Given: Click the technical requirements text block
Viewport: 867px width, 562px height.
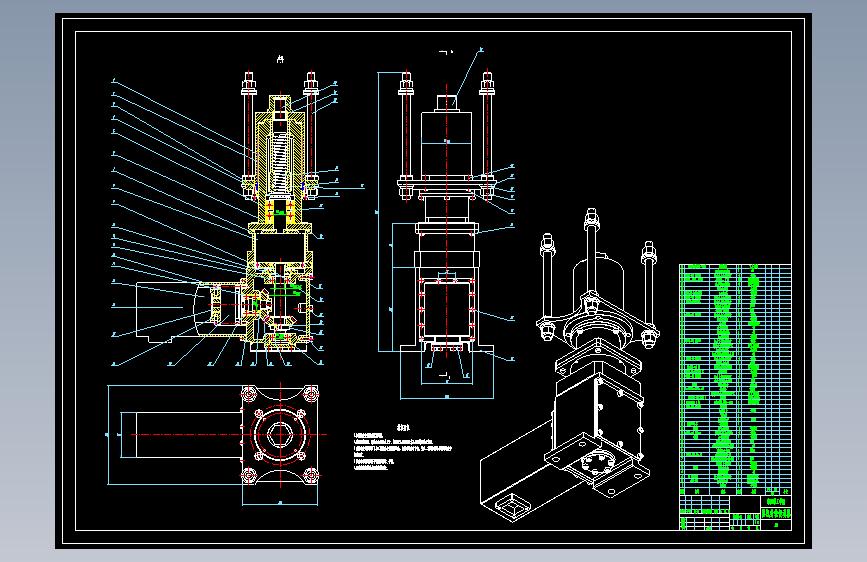Looking at the screenshot, I should 403,448.
